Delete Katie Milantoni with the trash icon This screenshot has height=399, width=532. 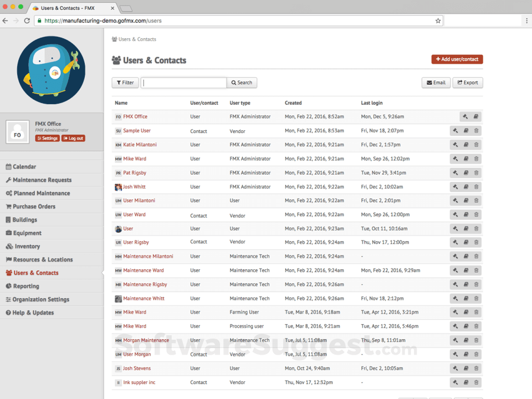477,145
